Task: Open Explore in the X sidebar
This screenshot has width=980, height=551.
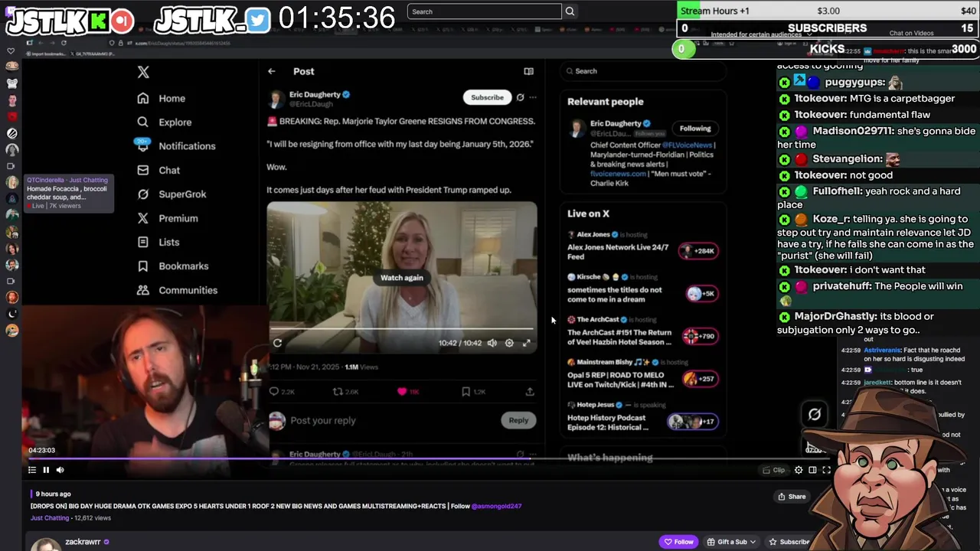Action: click(x=164, y=122)
